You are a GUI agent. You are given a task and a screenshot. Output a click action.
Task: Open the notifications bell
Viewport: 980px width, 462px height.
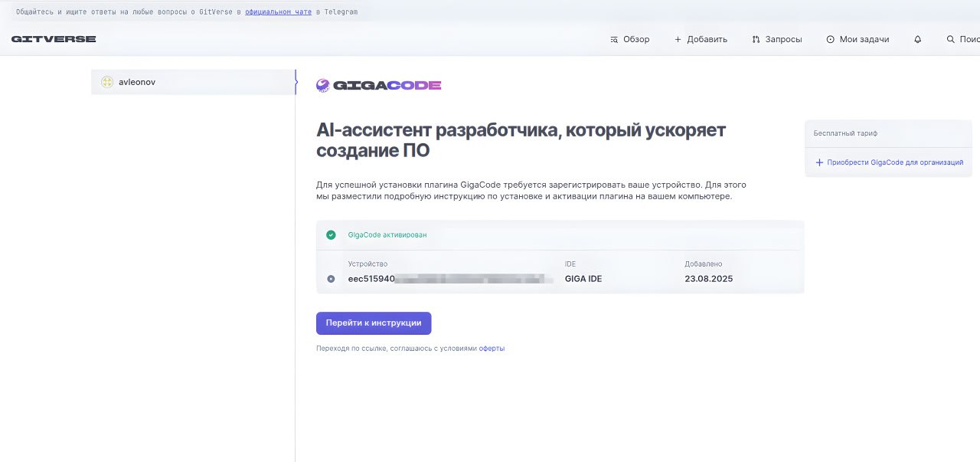(x=918, y=39)
